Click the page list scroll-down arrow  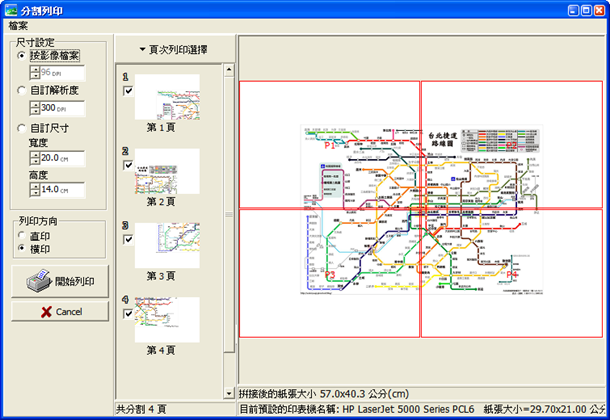tap(229, 393)
